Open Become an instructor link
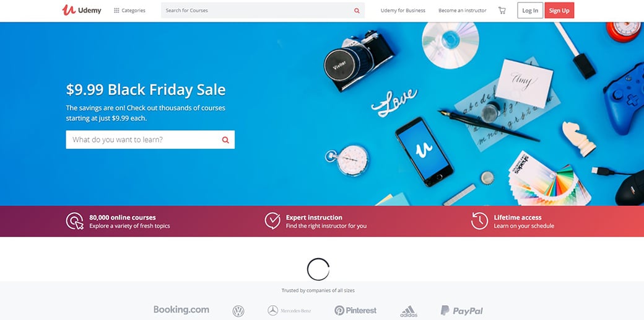The image size is (644, 320). click(x=462, y=11)
